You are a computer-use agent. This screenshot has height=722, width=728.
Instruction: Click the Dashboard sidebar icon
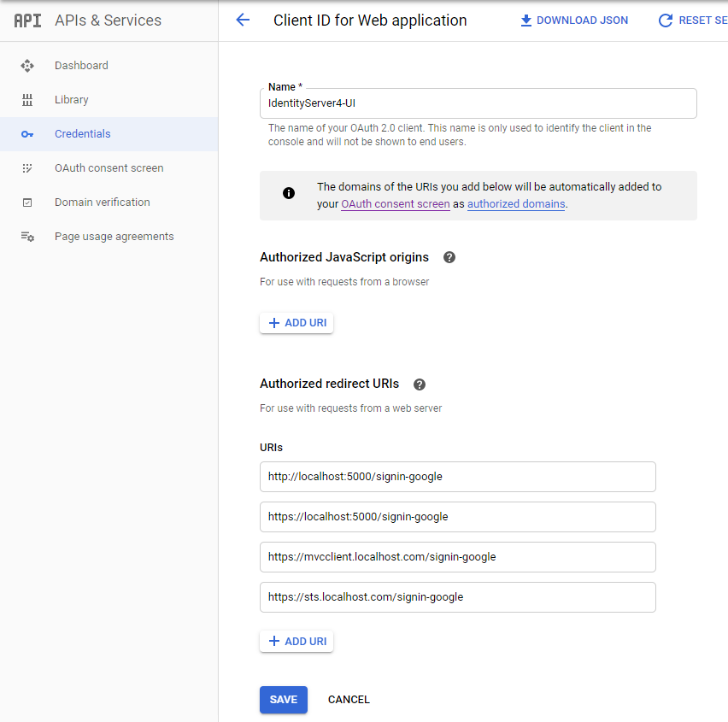pyautogui.click(x=27, y=66)
